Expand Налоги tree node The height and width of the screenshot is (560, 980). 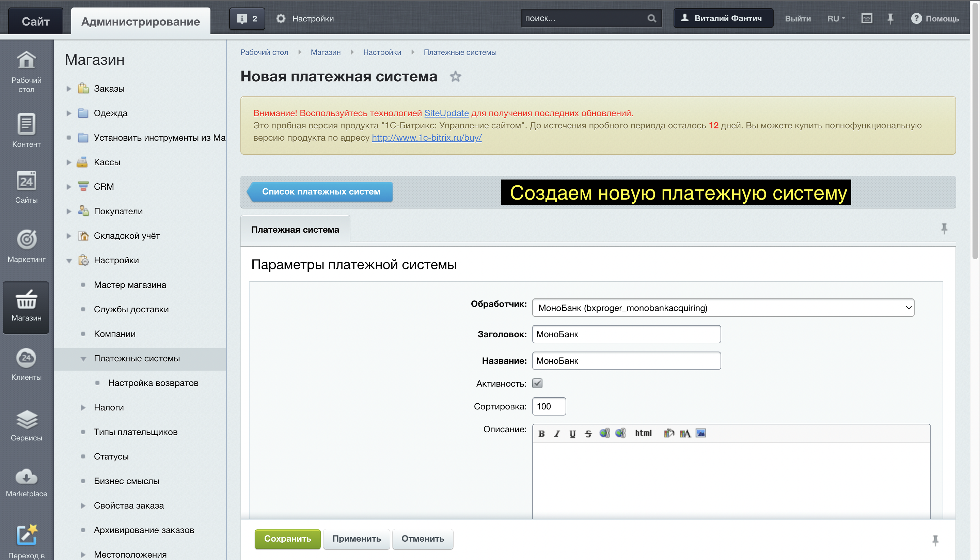83,408
